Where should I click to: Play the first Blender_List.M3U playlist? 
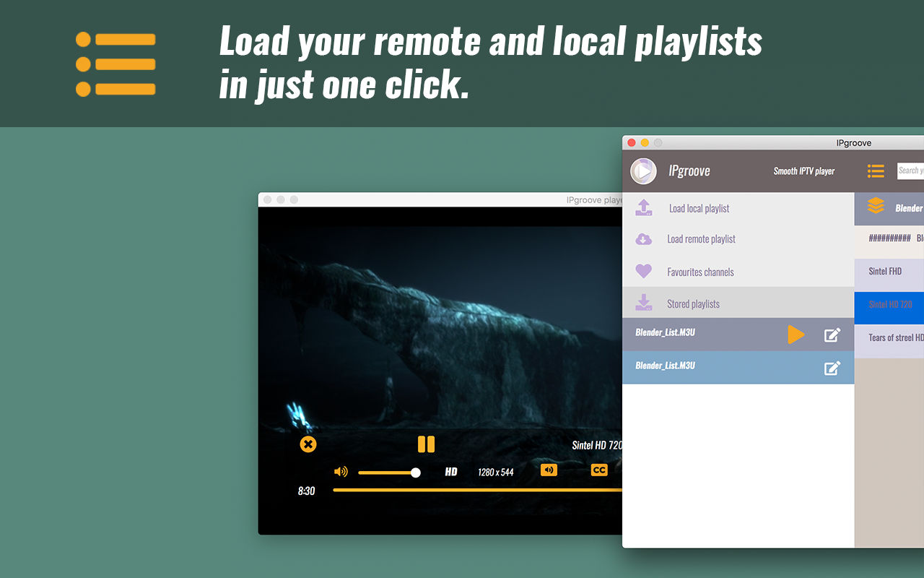click(x=796, y=335)
